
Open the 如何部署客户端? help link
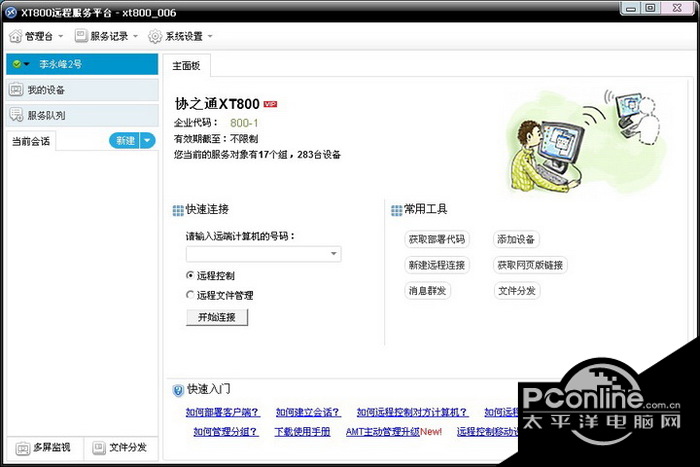222,412
